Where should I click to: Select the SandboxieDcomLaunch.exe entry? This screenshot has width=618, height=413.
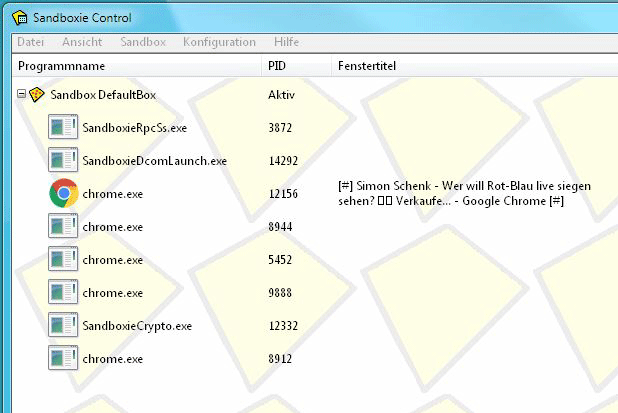(x=154, y=161)
